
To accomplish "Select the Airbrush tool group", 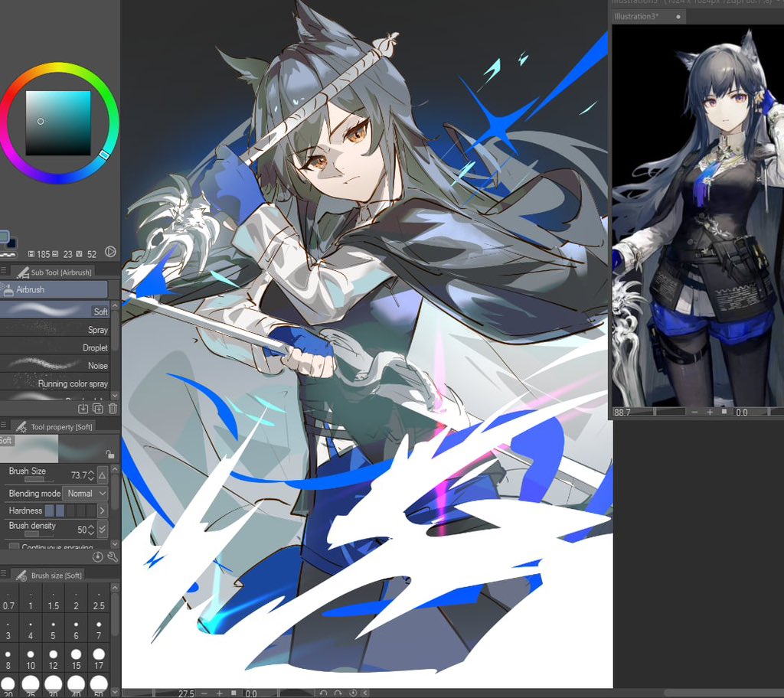I will coord(54,289).
